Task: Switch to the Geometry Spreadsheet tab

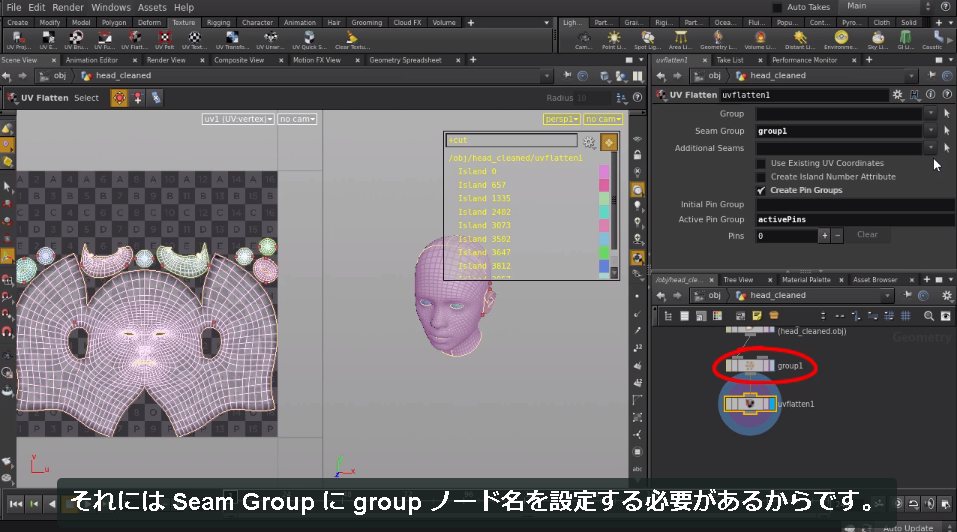Action: point(405,60)
